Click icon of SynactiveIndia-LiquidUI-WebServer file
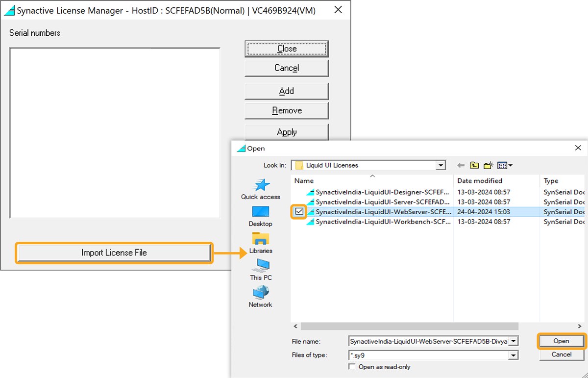The width and height of the screenshot is (588, 378). click(310, 212)
